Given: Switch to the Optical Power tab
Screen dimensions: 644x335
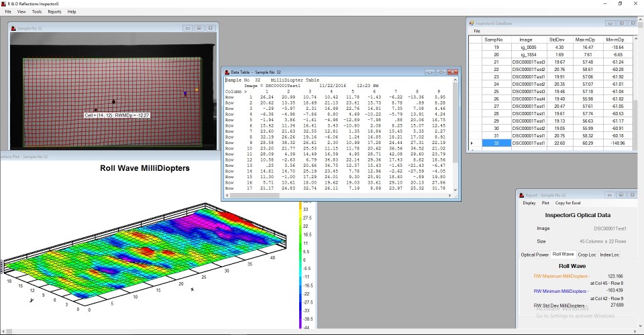Looking at the screenshot, I should 535,255.
